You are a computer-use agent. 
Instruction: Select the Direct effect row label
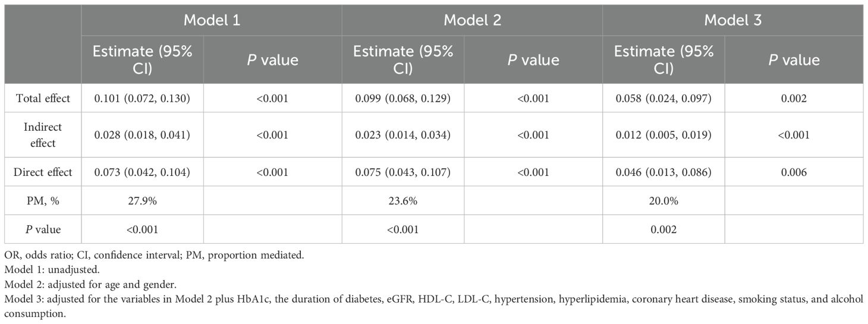click(43, 172)
